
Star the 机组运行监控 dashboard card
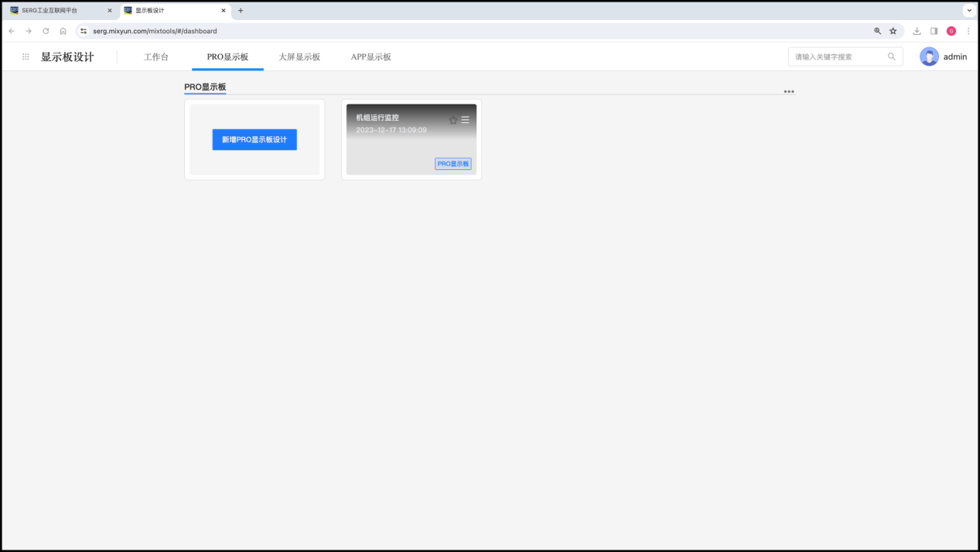tap(453, 120)
